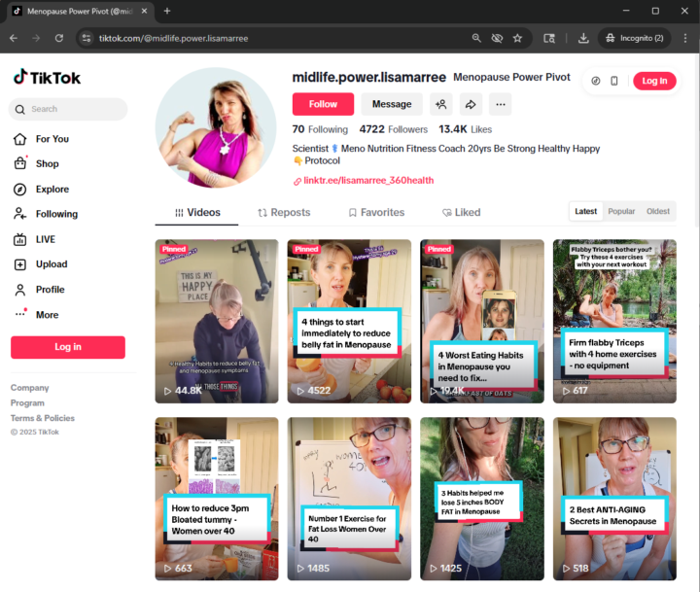Click the share arrow icon

pyautogui.click(x=471, y=104)
